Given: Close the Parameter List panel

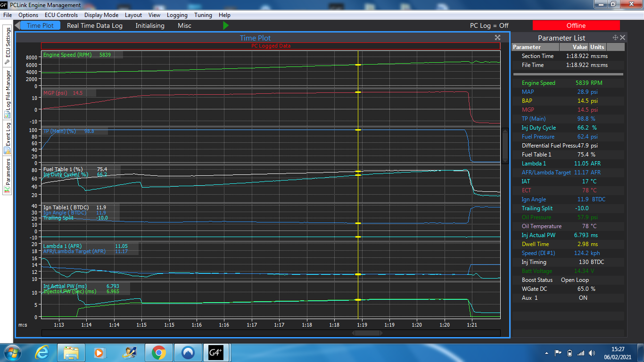Looking at the screenshot, I should tap(622, 38).
